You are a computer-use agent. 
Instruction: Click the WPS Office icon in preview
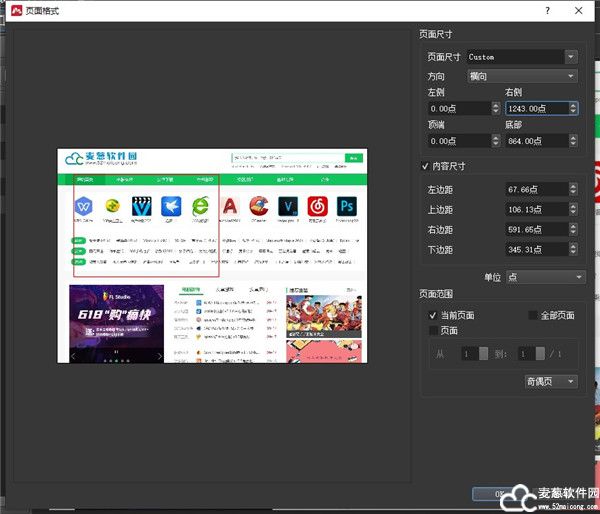point(83,206)
